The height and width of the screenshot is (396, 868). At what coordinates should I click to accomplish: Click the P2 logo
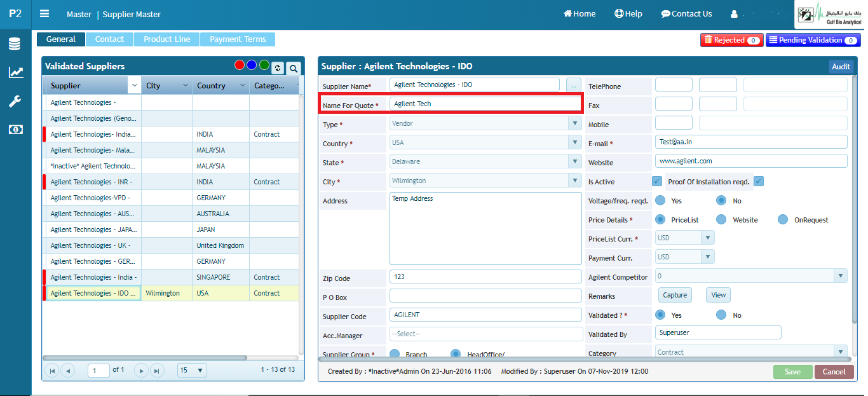pyautogui.click(x=15, y=13)
